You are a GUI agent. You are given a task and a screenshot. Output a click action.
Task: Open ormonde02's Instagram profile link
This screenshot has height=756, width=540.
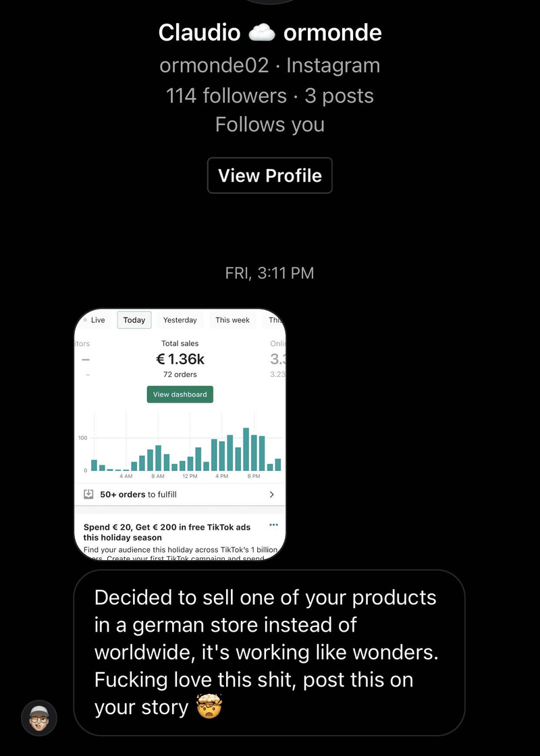click(x=269, y=65)
